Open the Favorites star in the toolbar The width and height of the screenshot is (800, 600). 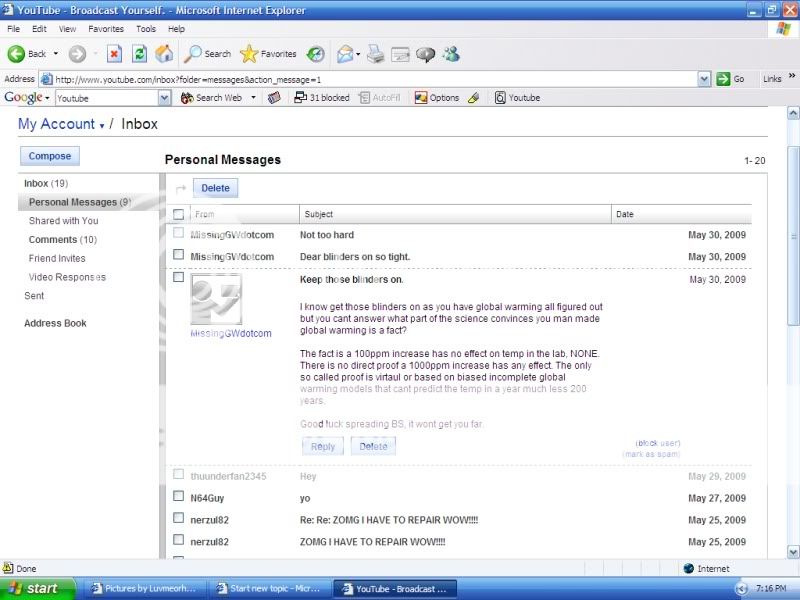tap(248, 54)
